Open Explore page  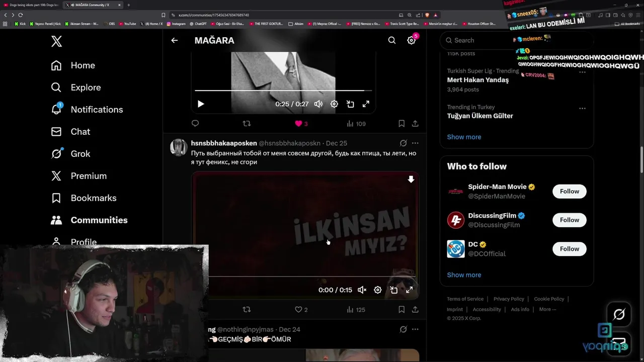click(76, 87)
